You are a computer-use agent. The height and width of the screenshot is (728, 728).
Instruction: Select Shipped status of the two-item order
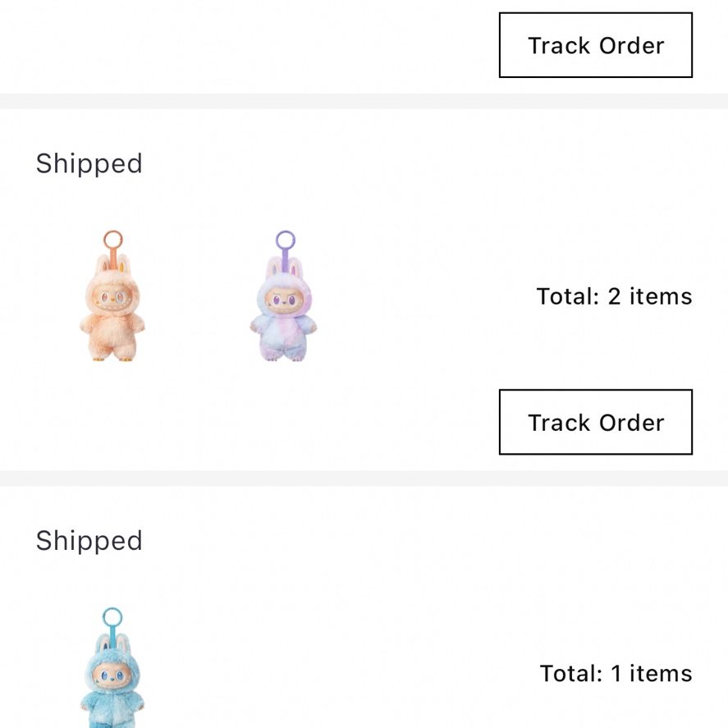[89, 164]
